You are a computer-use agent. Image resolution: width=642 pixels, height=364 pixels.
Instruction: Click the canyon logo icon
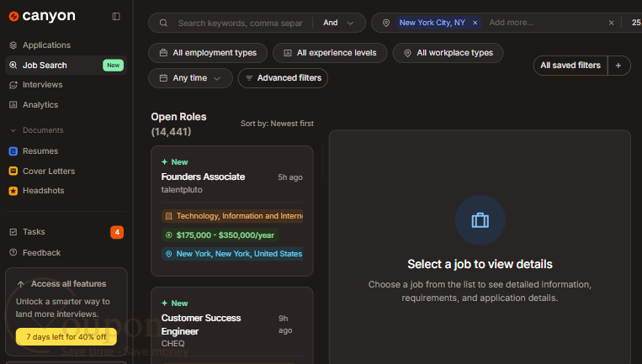click(x=14, y=16)
